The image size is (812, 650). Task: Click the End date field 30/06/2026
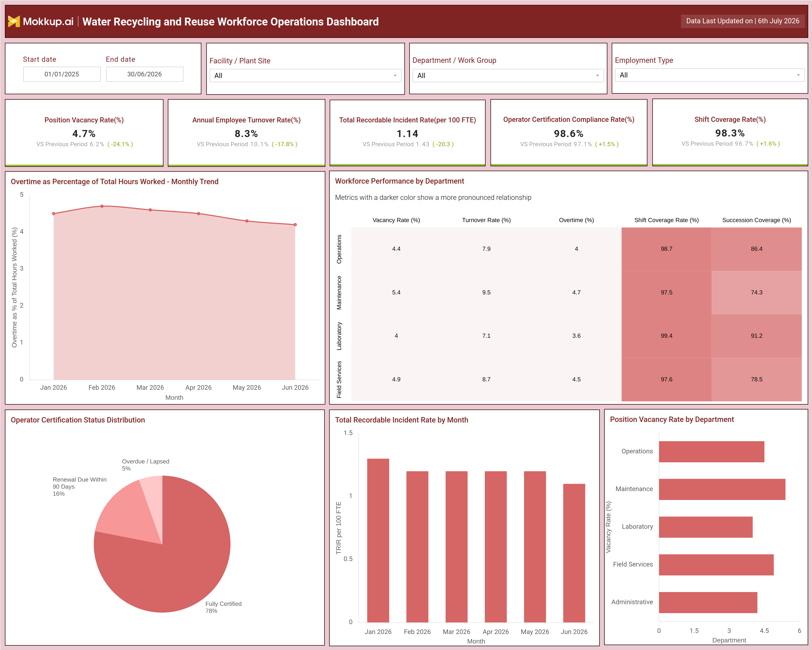coord(145,74)
